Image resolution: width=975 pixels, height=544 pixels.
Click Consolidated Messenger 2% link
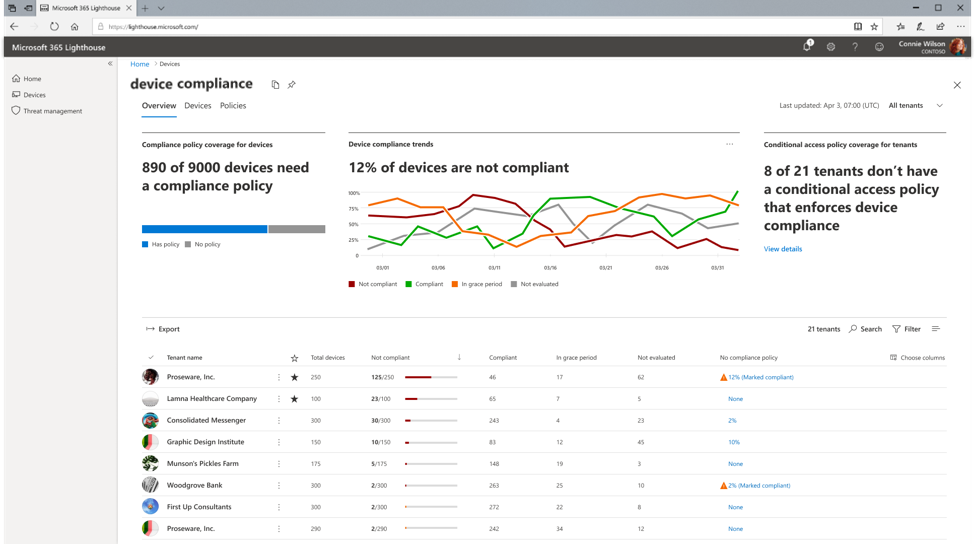(x=732, y=421)
